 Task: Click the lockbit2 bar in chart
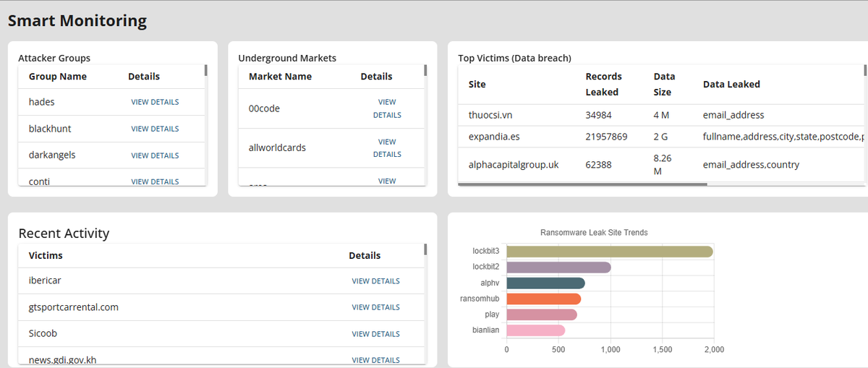point(558,268)
